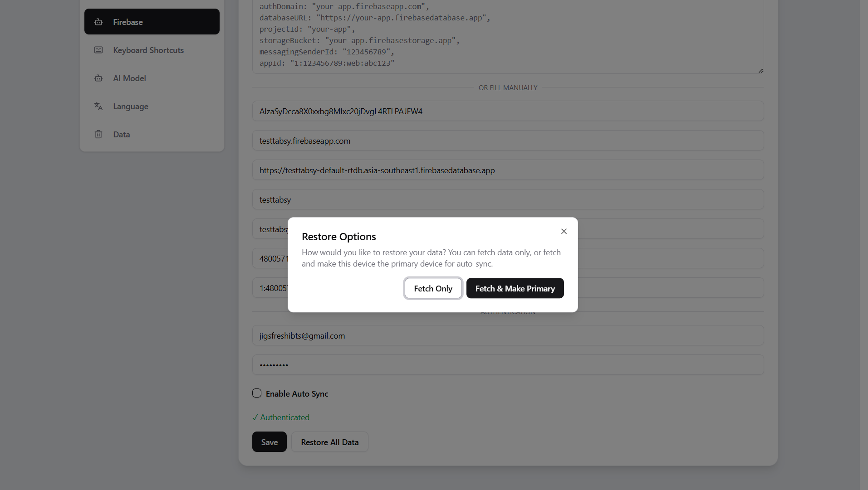Click the database URL input field
The width and height of the screenshot is (868, 490).
(x=508, y=170)
